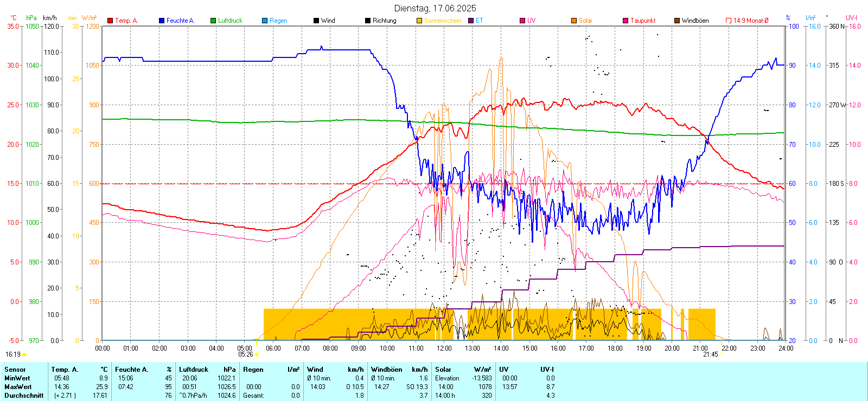Click the 12:00 time axis label
This screenshot has height=401, width=868.
click(444, 348)
